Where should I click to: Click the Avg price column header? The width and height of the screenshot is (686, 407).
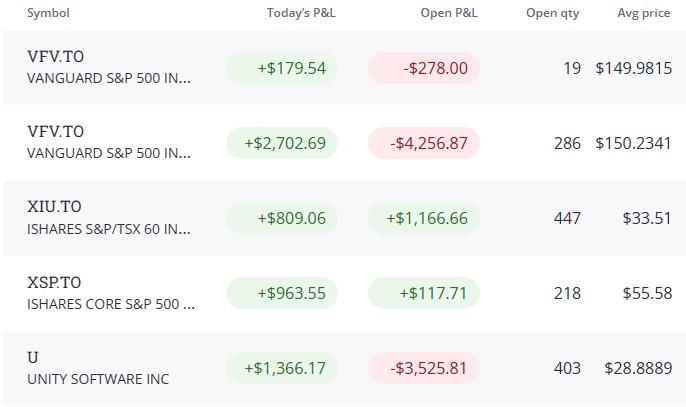tap(644, 13)
